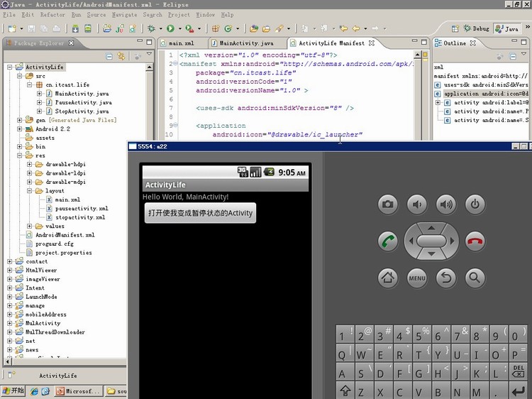
Task: Click the D-pad right arrow
Action: [x=452, y=241]
